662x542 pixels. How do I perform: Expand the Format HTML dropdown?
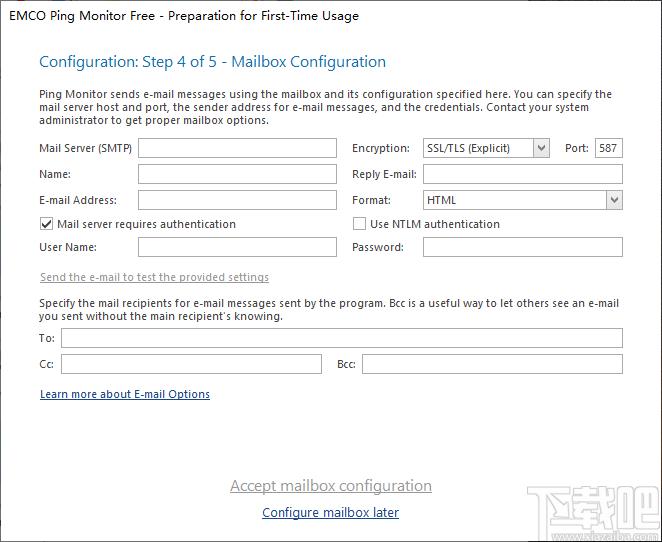click(614, 200)
